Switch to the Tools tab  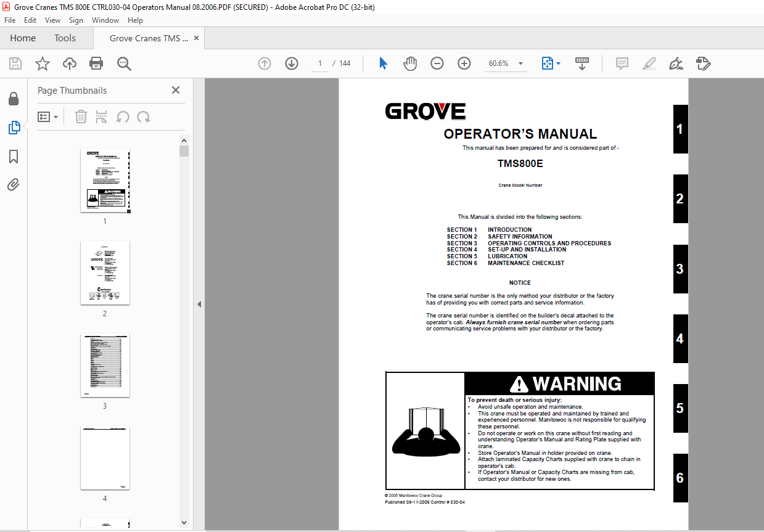coord(65,38)
